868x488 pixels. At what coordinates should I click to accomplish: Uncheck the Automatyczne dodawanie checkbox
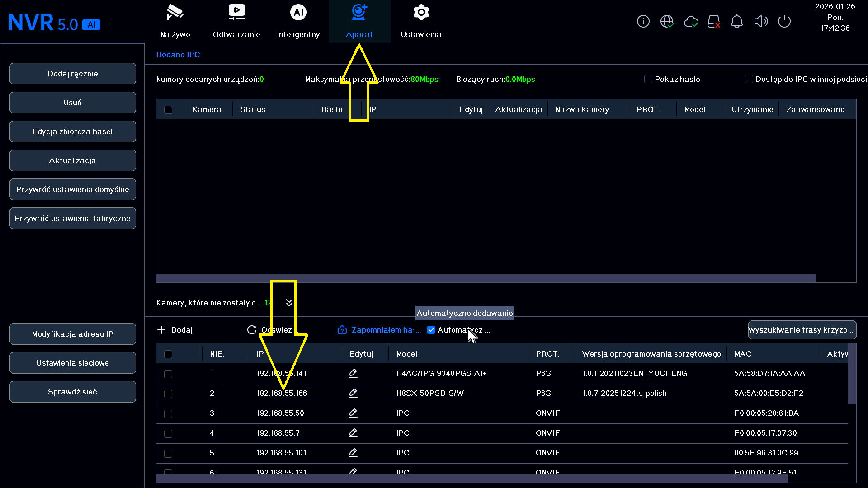431,330
